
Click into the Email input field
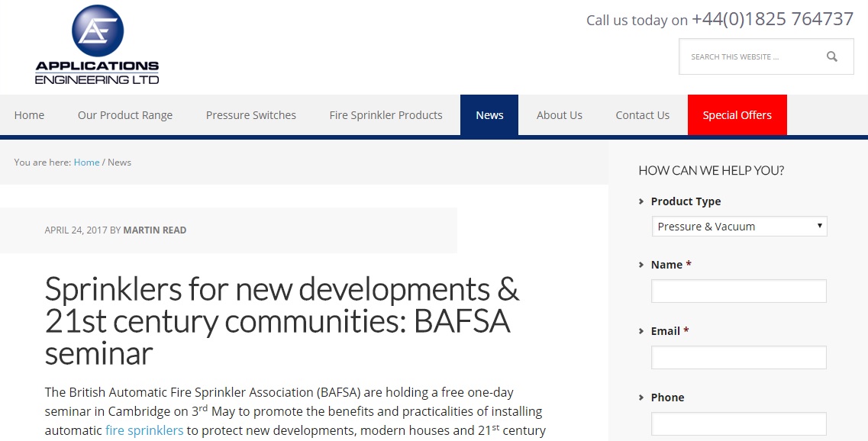(x=738, y=357)
